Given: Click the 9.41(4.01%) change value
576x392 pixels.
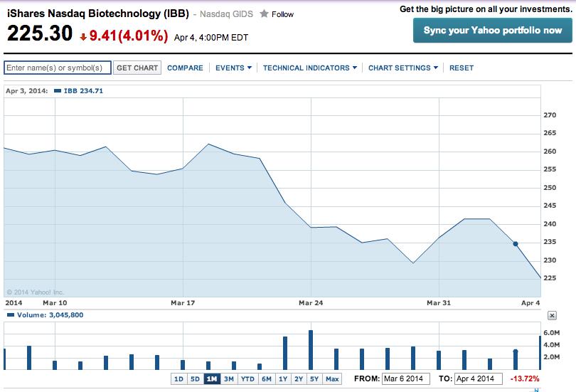Looking at the screenshot, I should [129, 36].
